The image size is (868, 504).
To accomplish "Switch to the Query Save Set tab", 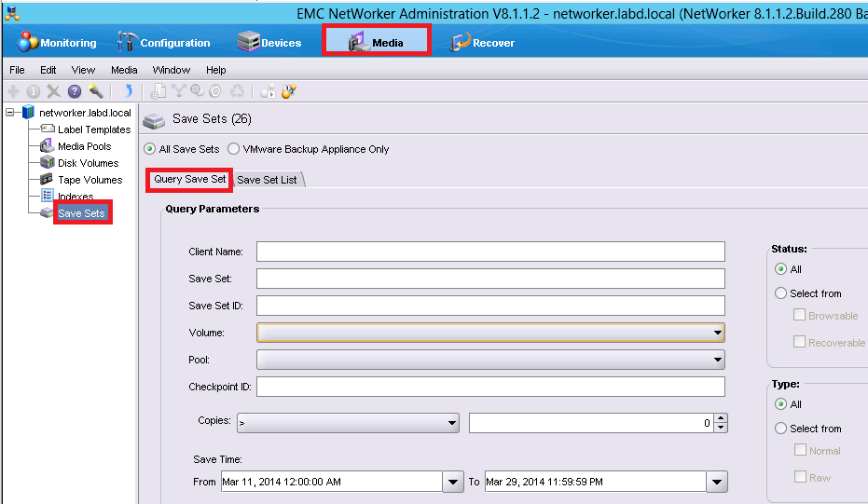I will (189, 179).
